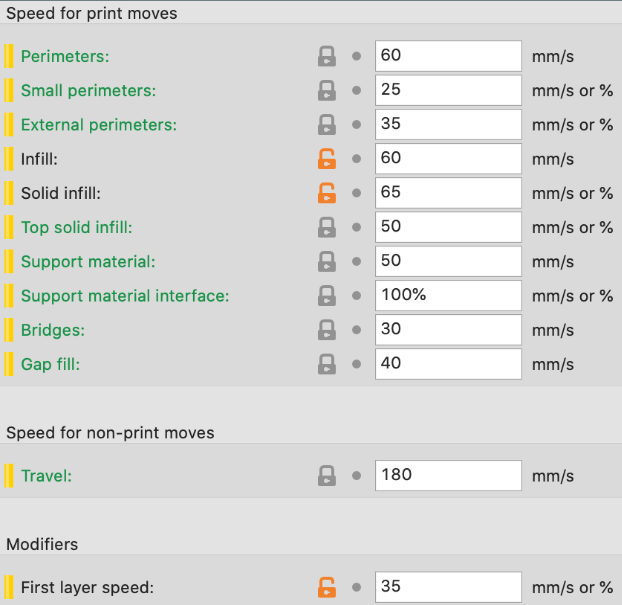Click the lock icon for Support material interface
Viewport: 622px width, 605px height.
click(x=326, y=296)
